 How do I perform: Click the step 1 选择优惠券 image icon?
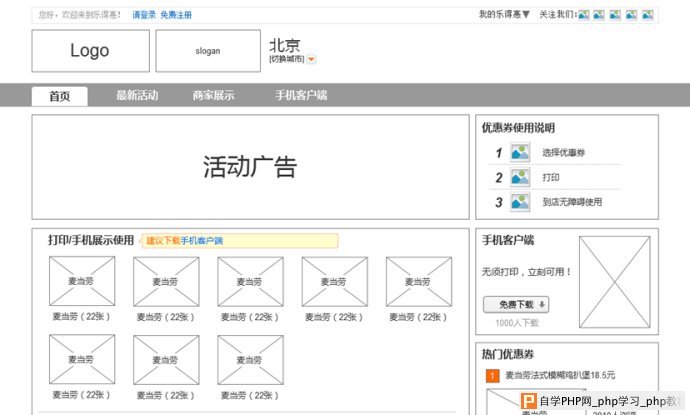(520, 153)
